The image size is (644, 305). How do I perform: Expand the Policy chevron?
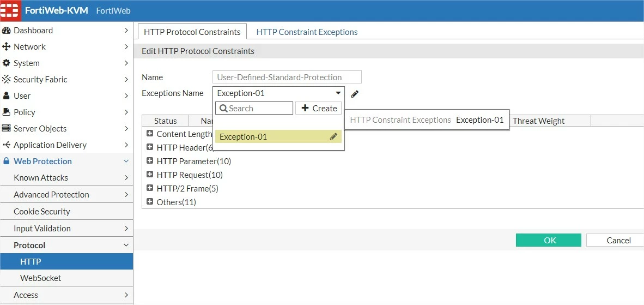point(126,112)
